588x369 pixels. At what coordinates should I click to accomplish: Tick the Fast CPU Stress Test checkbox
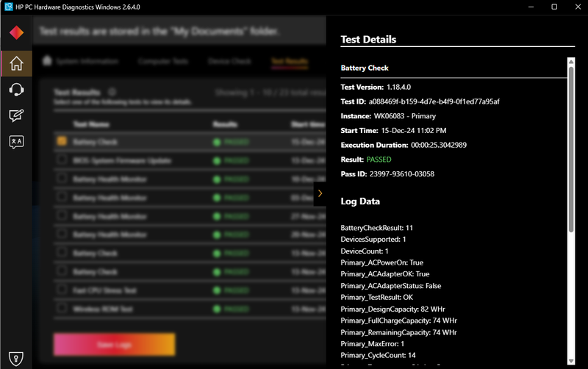click(x=62, y=290)
